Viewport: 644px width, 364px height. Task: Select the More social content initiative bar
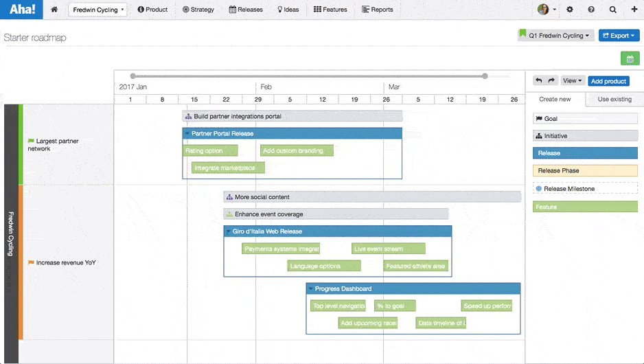372,197
